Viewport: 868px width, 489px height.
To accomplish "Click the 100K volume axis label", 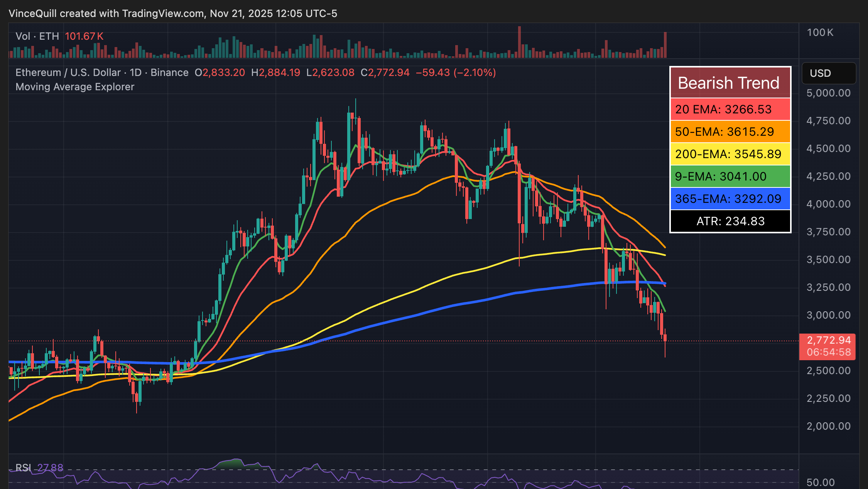I will 820,32.
